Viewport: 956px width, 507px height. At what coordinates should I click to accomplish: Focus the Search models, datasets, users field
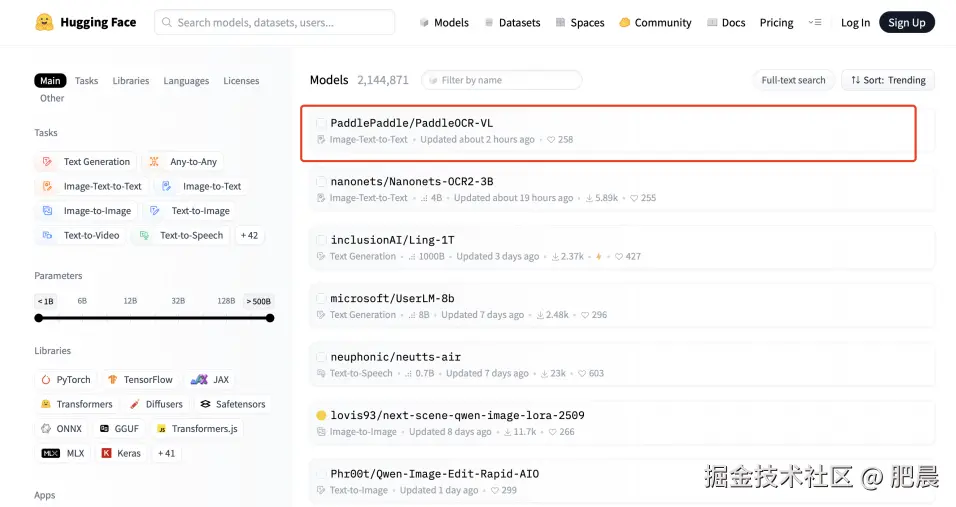[x=274, y=23]
